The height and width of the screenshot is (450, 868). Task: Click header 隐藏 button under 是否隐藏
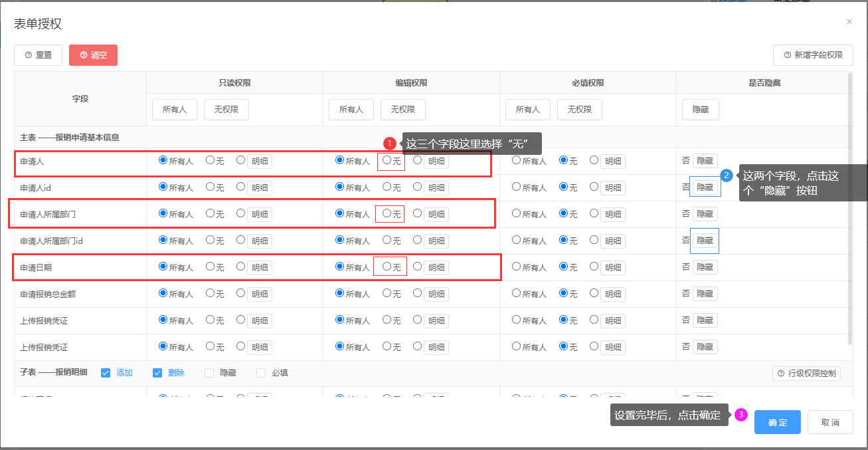pyautogui.click(x=700, y=110)
